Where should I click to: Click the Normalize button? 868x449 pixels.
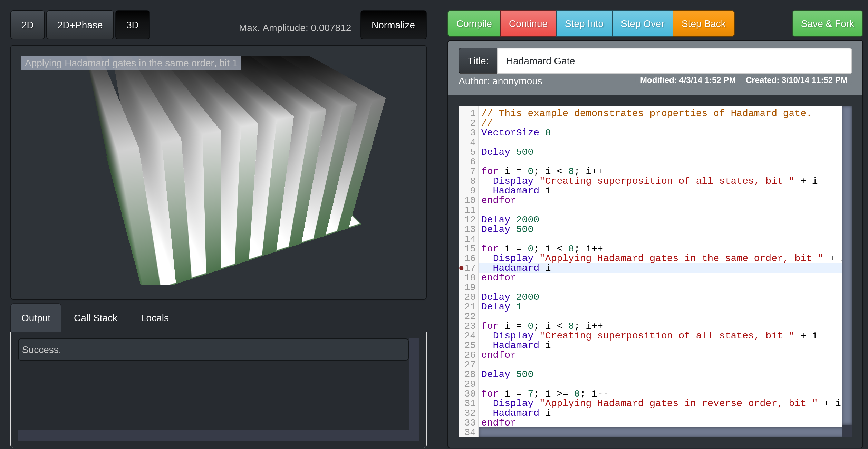(393, 25)
